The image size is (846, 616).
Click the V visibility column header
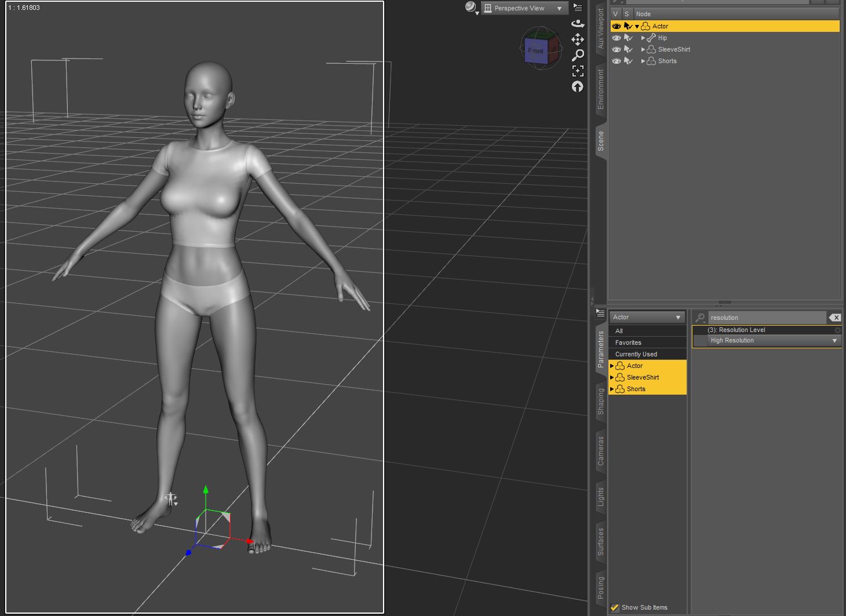point(616,14)
